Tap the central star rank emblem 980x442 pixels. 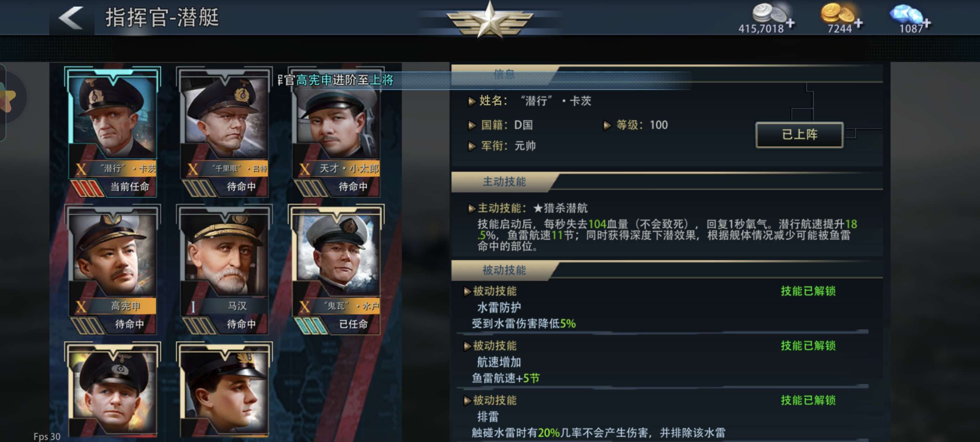point(490,19)
